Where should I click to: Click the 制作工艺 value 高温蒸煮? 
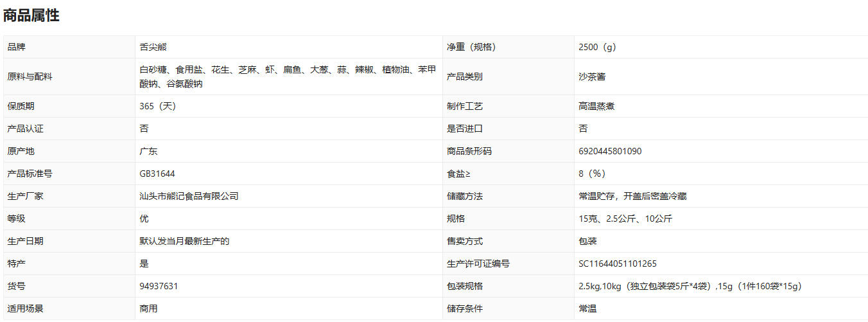tap(596, 106)
